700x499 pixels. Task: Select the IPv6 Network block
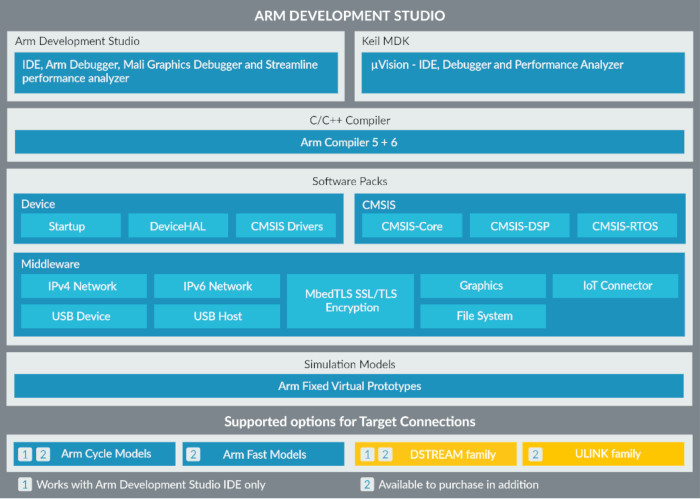coord(217,286)
